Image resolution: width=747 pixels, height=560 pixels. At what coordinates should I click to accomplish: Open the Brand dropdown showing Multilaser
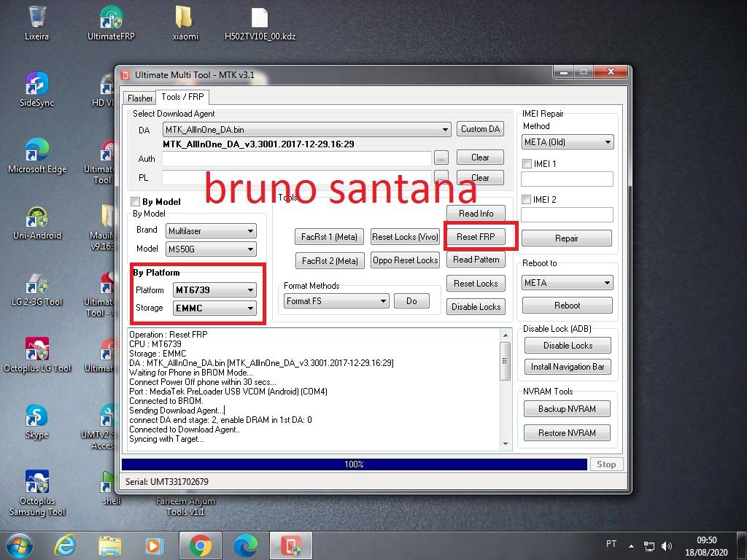pos(211,231)
